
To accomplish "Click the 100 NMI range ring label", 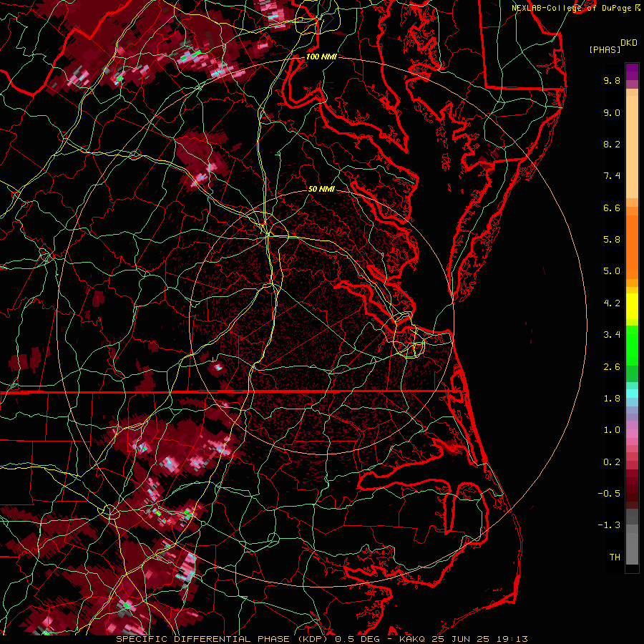I will [x=321, y=57].
